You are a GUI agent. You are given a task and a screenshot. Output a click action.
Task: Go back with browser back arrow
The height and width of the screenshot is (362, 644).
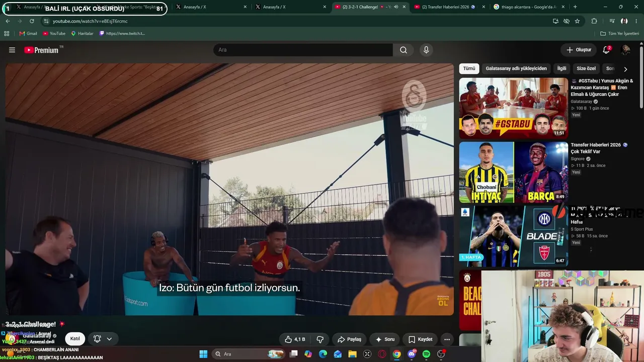click(x=8, y=21)
